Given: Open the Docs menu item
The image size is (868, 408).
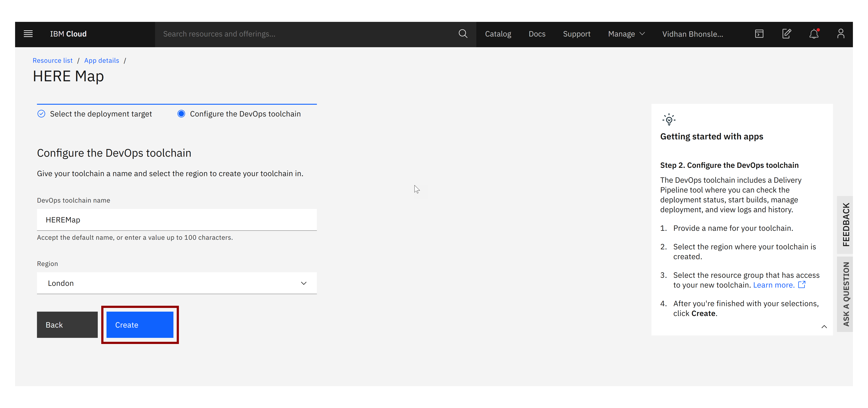Looking at the screenshot, I should [x=537, y=34].
